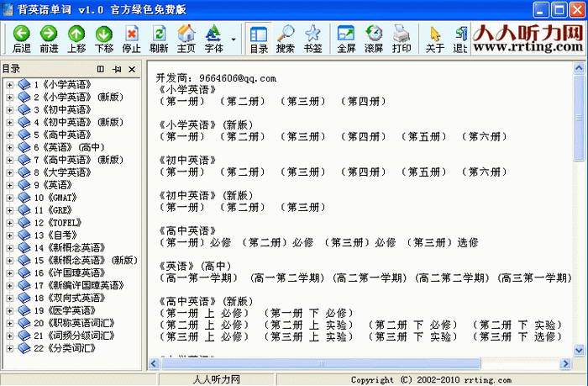The width and height of the screenshot is (588, 386).
Task: Open 第五册 link under《初中英语》heading
Action: (424, 172)
